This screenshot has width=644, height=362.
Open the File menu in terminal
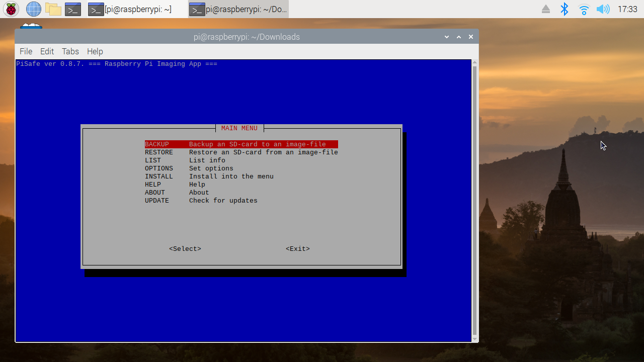coord(26,51)
